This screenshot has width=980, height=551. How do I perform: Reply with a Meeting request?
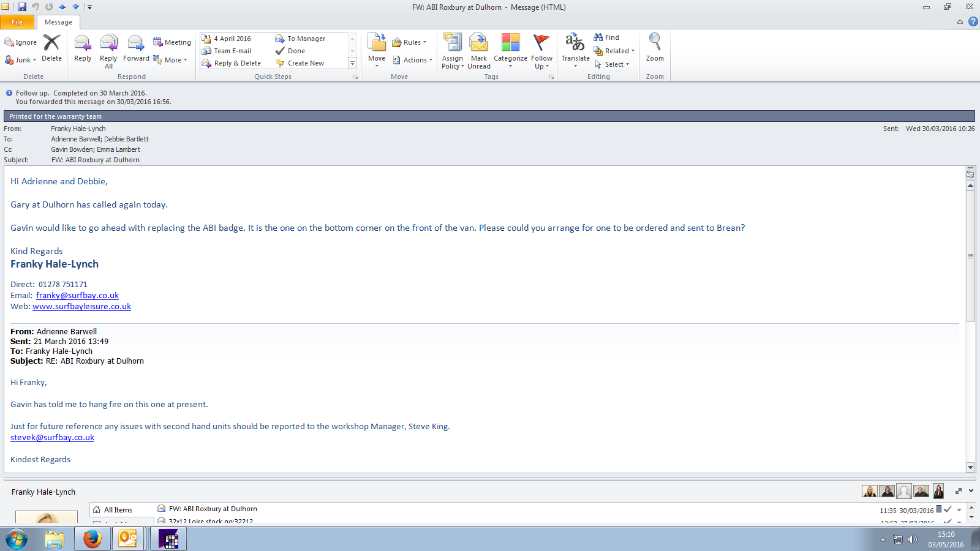[172, 42]
